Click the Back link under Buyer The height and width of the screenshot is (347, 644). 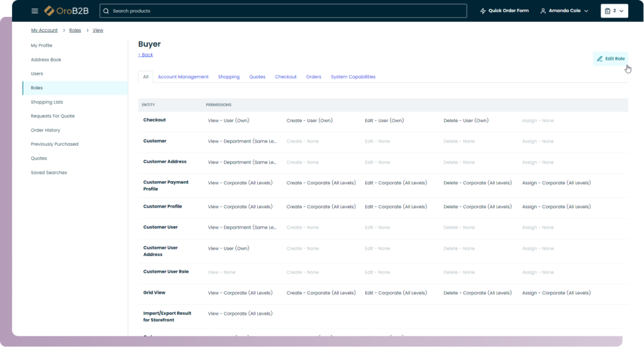pyautogui.click(x=145, y=55)
